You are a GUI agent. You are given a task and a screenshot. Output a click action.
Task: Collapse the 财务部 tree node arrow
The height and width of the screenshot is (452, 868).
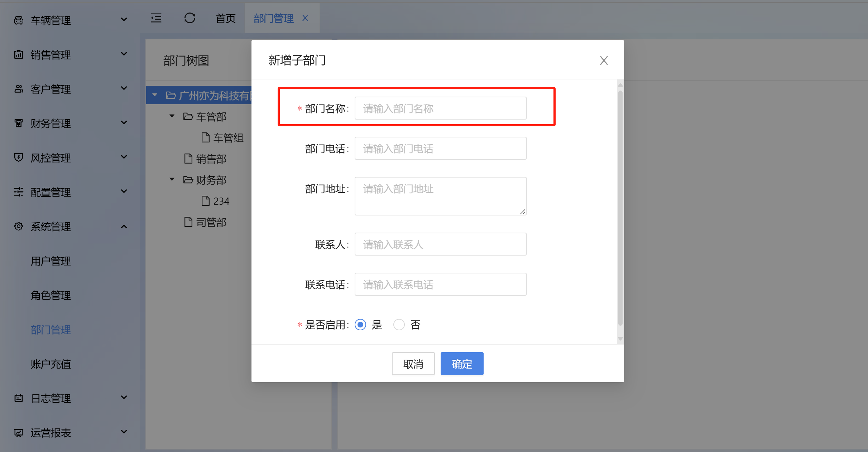[x=172, y=179]
